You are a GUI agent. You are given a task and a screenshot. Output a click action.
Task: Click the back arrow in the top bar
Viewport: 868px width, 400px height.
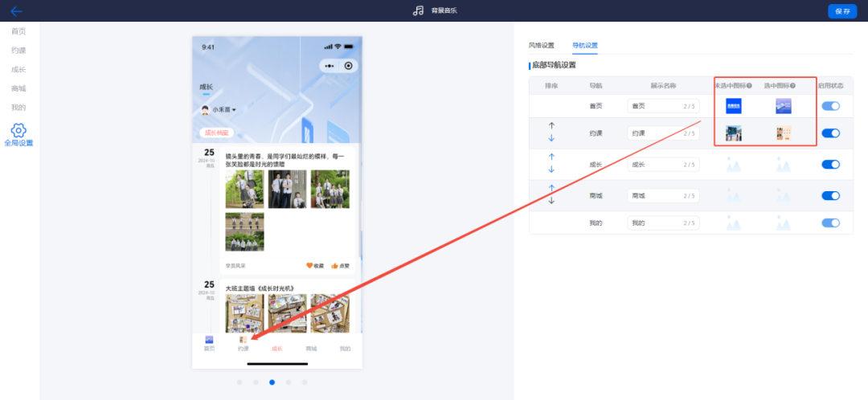tap(16, 11)
